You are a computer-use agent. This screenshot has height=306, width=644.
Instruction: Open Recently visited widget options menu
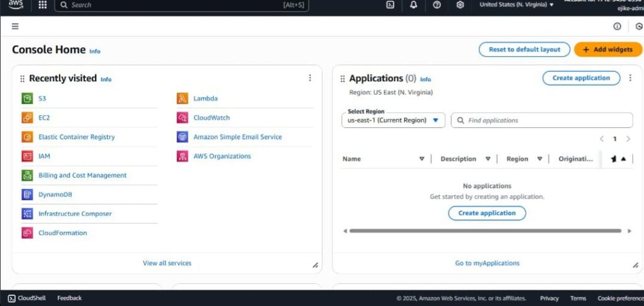(309, 78)
